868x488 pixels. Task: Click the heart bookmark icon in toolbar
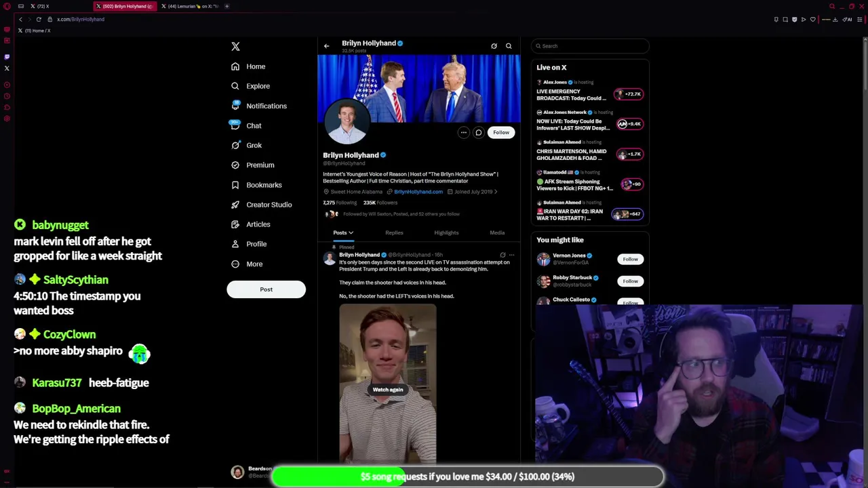tap(813, 20)
